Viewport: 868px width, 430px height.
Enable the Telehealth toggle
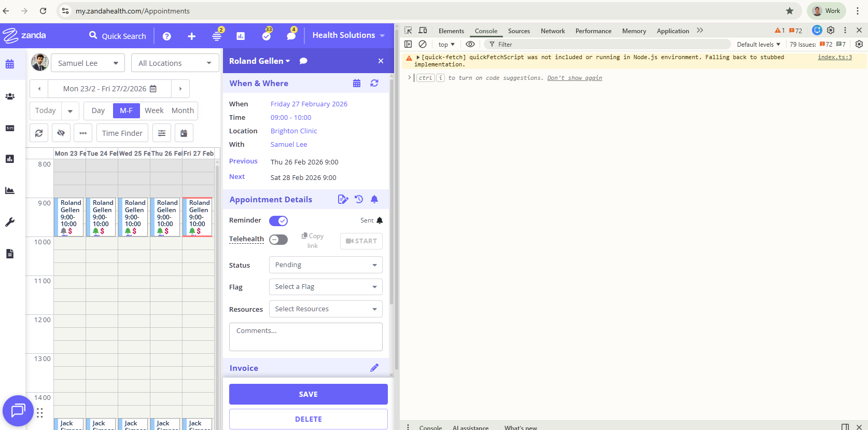278,240
